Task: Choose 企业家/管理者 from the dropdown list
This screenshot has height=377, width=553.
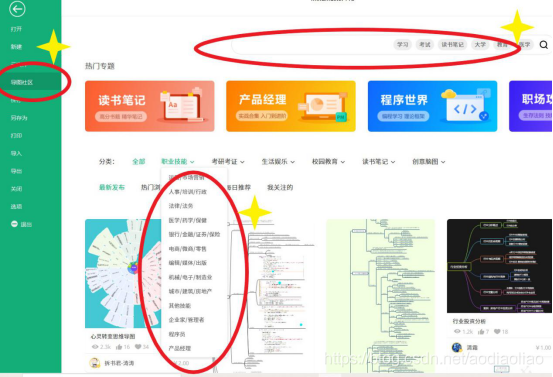Action: point(186,320)
